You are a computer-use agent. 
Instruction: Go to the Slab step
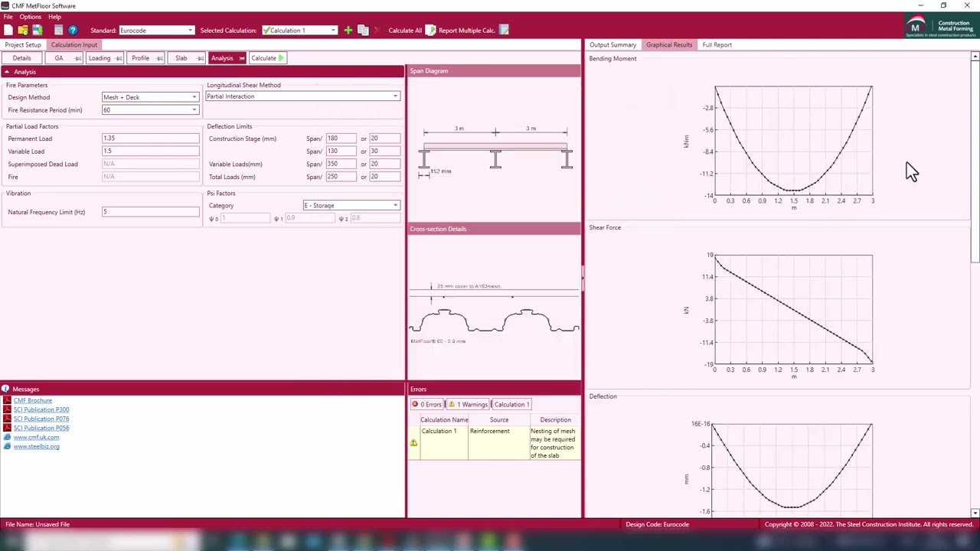tap(186, 58)
